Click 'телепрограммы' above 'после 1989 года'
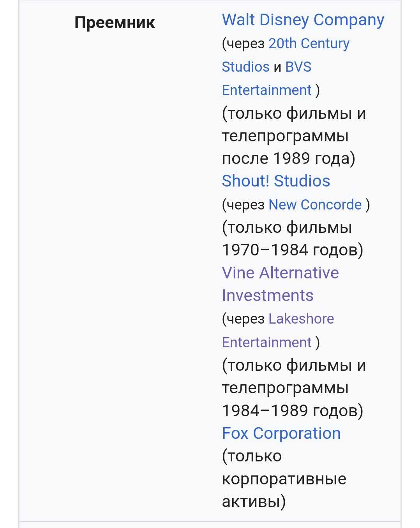Screen dimensions: 420x528 285,136
